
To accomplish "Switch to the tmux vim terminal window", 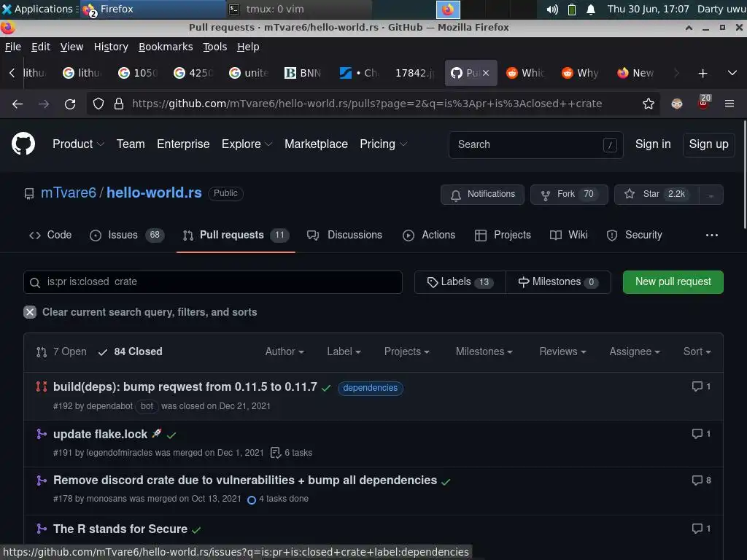I will 298,9.
